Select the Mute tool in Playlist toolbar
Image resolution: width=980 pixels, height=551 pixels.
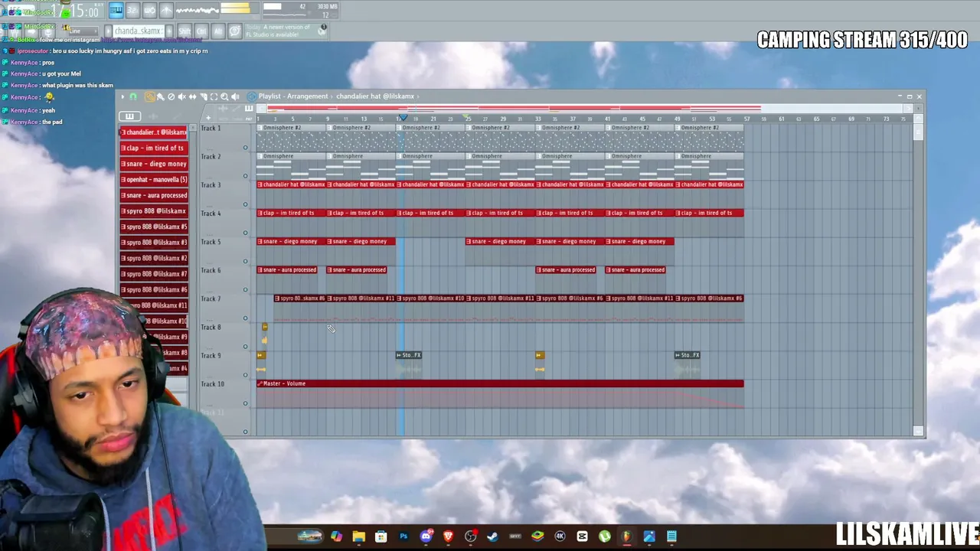click(x=182, y=96)
